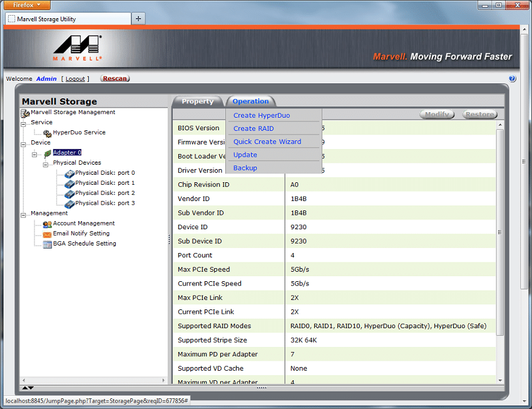This screenshot has height=409, width=532.
Task: Choose Backup from Operation menu
Action: (245, 168)
